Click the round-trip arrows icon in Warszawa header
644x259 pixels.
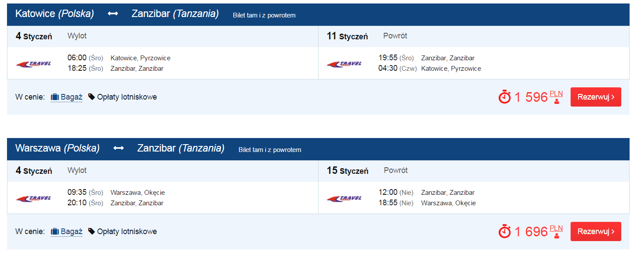click(x=118, y=148)
